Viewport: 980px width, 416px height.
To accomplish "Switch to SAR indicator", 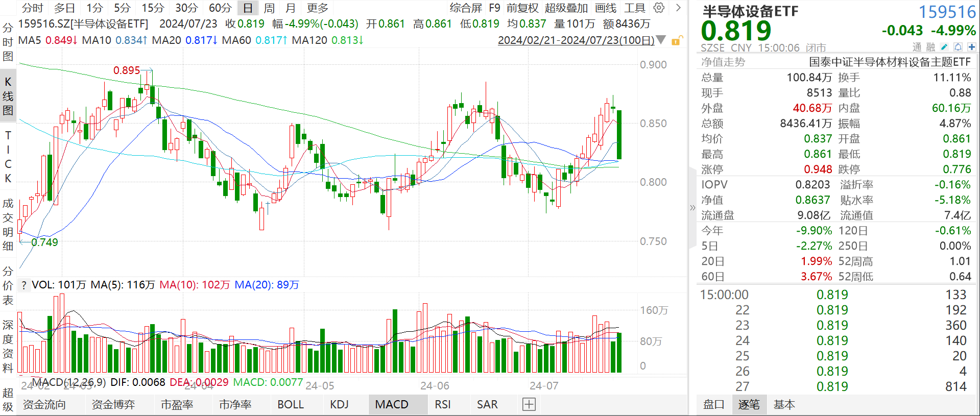I will click(x=487, y=405).
